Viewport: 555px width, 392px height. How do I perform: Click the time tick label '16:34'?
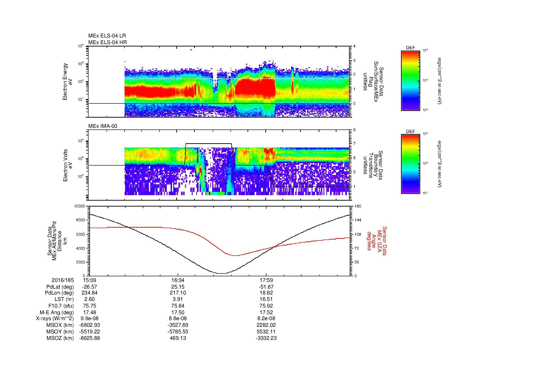178,280
